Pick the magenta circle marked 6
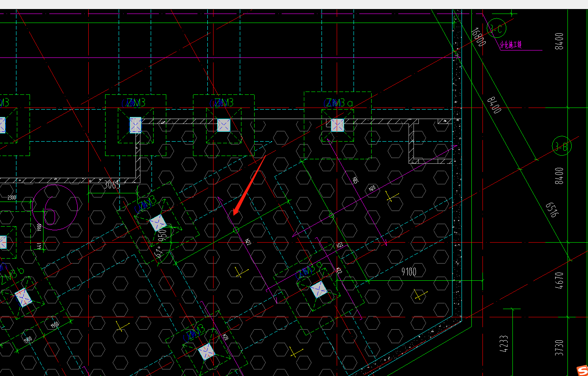This screenshot has width=588, height=376. 55,207
